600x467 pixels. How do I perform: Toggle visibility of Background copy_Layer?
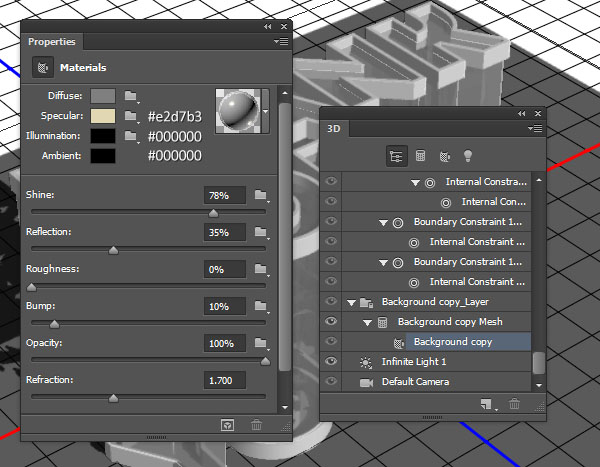(x=331, y=301)
